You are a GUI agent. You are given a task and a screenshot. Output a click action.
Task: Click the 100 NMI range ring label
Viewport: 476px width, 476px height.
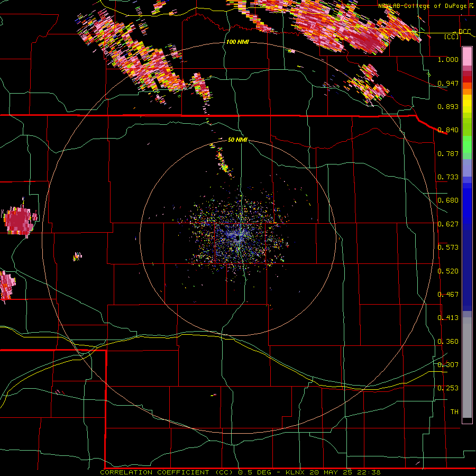tap(237, 42)
